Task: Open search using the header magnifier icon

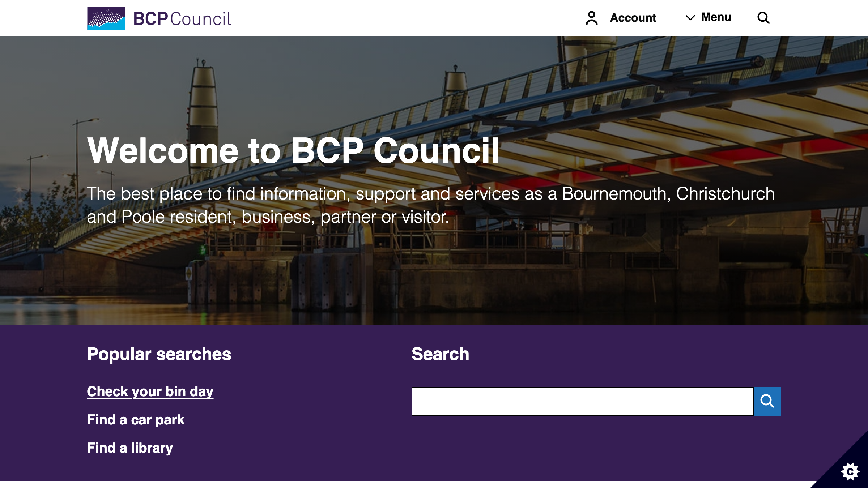Action: [764, 17]
